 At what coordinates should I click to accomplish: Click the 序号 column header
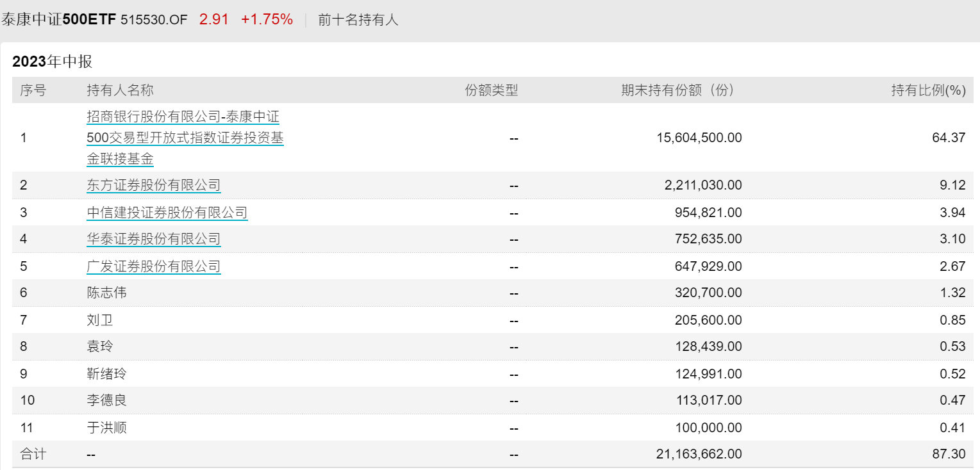(33, 90)
